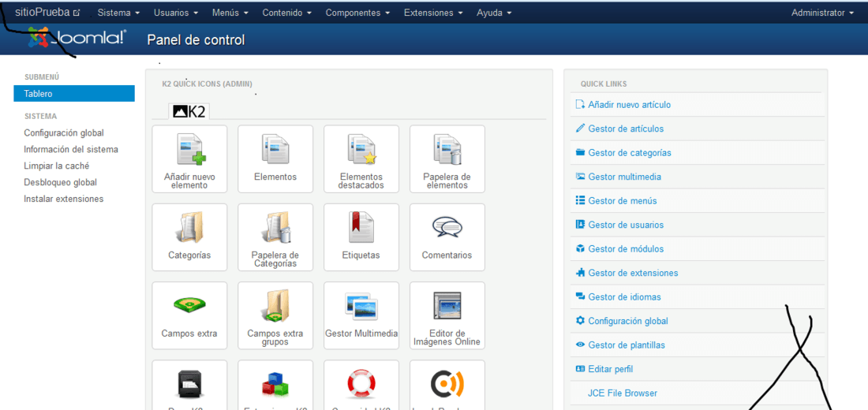Click the pencil icon beside Gestor de artículos
This screenshot has height=410, width=868.
coord(580,129)
